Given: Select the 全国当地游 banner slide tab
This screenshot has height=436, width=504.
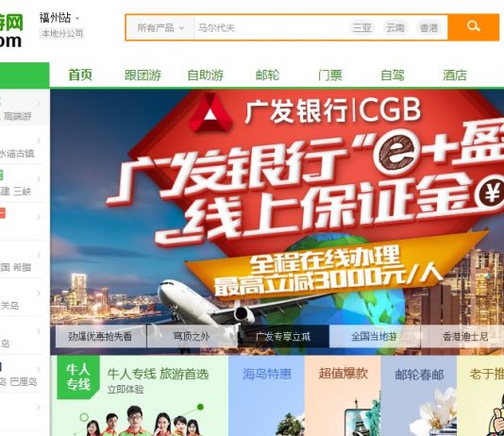Looking at the screenshot, I should (x=375, y=336).
